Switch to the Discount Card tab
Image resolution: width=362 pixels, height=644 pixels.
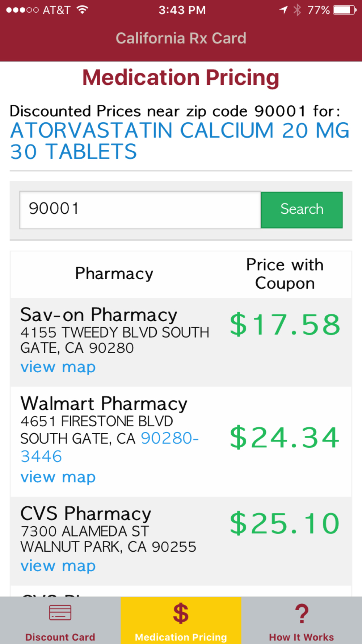tap(60, 637)
